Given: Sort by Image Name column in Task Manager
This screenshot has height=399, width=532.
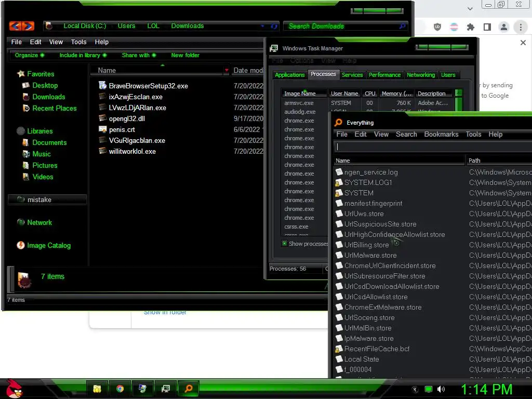Looking at the screenshot, I should (x=304, y=94).
